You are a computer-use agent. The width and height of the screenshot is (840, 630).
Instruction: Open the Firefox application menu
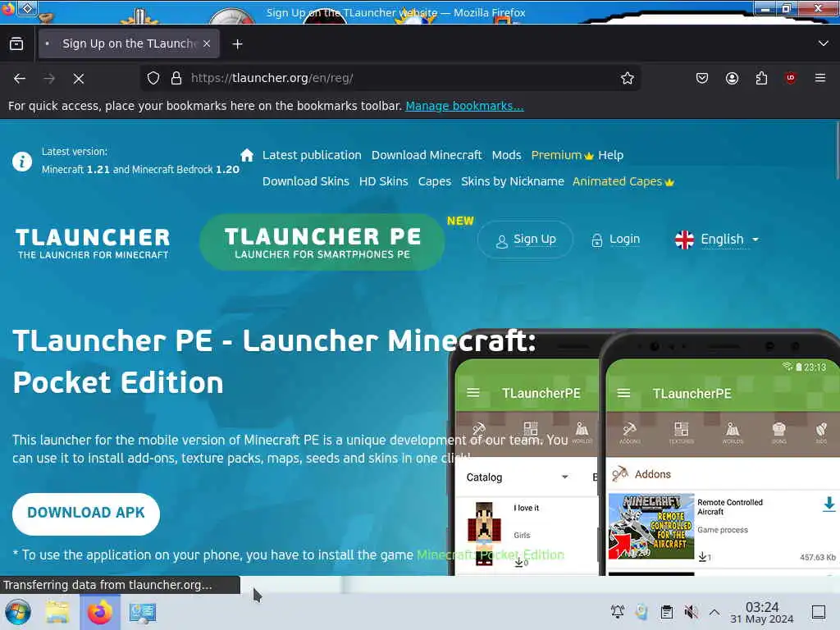[820, 78]
